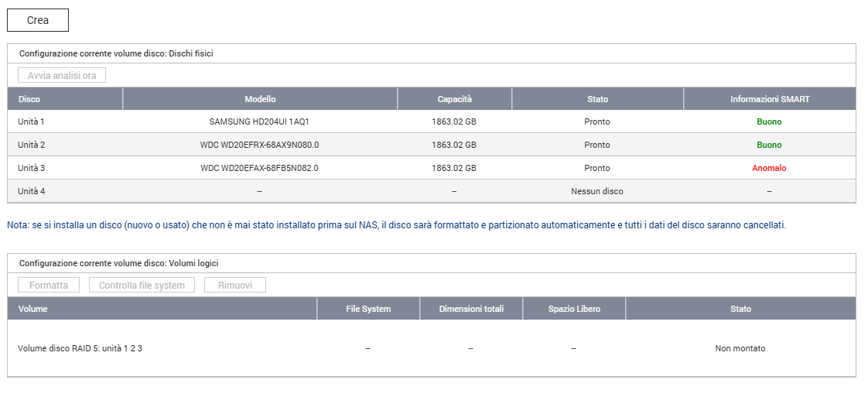Select the Unità 3 disk row
This screenshot has height=397, width=868.
coord(32,169)
